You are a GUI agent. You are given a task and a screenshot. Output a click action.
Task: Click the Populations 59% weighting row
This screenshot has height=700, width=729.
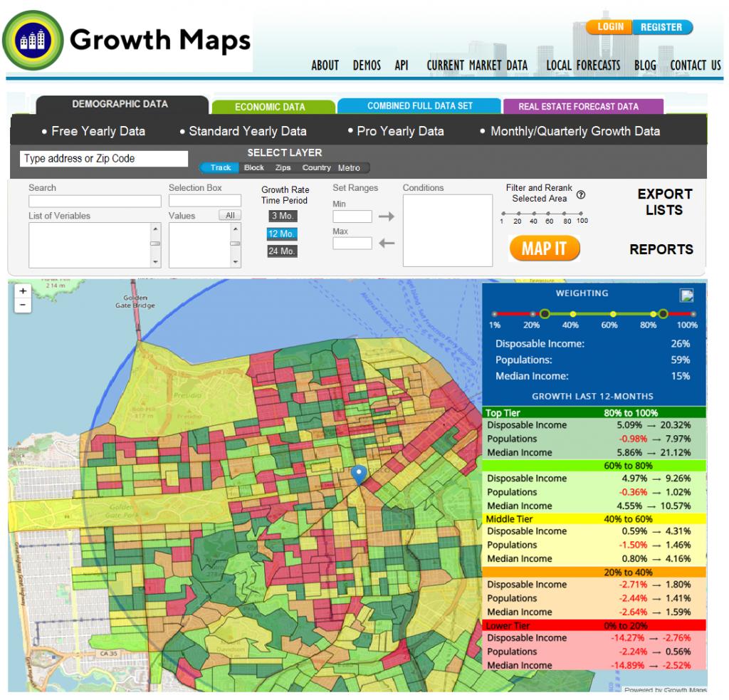pos(592,360)
